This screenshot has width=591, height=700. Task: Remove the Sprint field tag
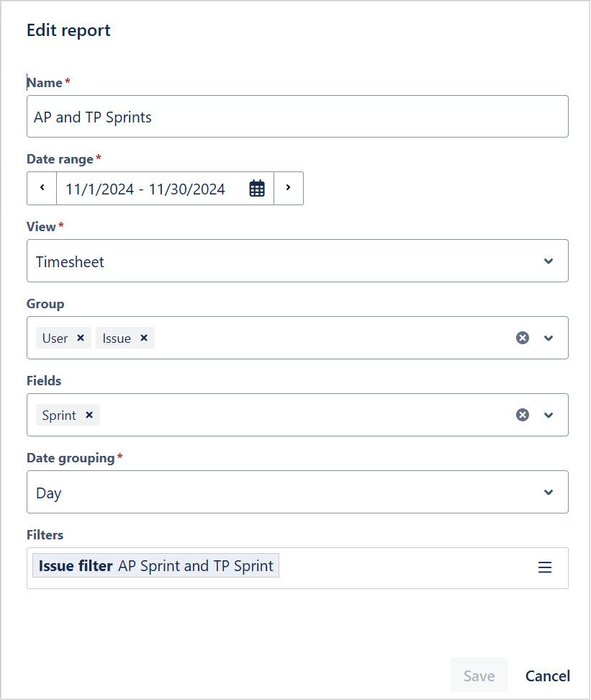tap(89, 415)
